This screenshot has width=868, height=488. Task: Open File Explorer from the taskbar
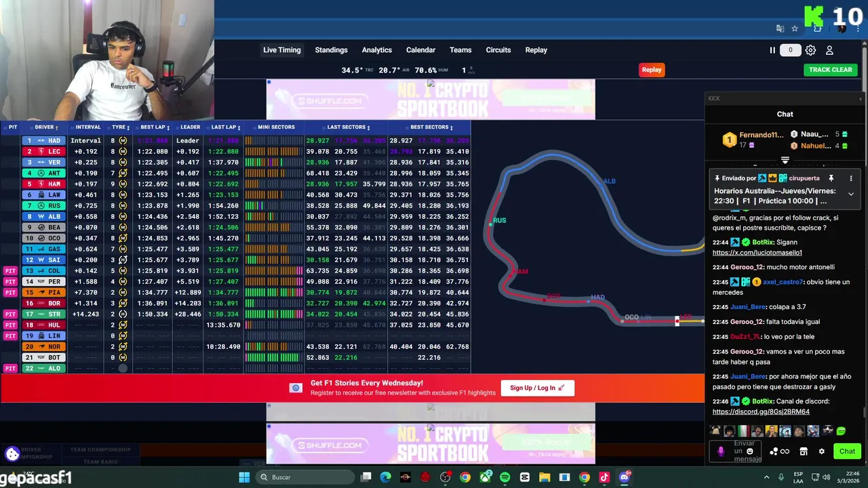[x=545, y=477]
